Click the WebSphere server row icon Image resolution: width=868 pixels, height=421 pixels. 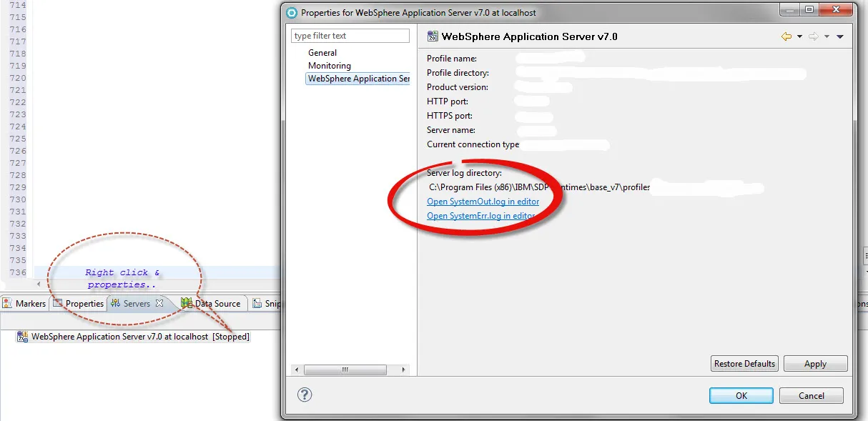pos(22,337)
